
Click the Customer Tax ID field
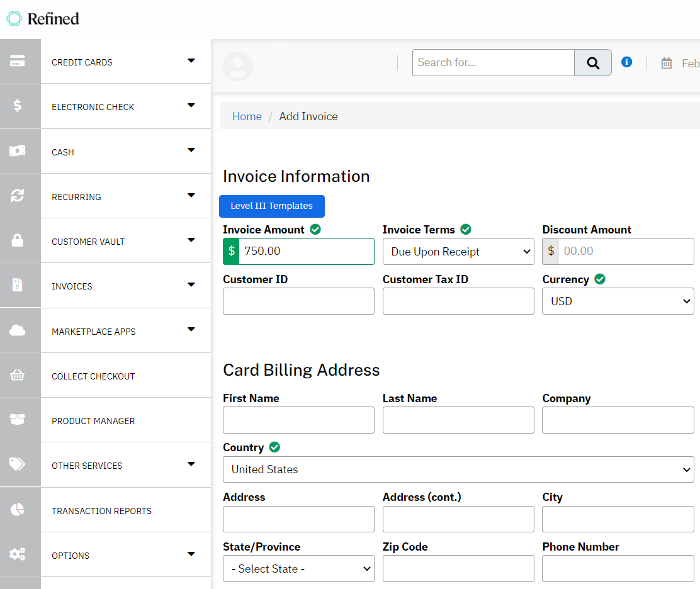point(458,301)
